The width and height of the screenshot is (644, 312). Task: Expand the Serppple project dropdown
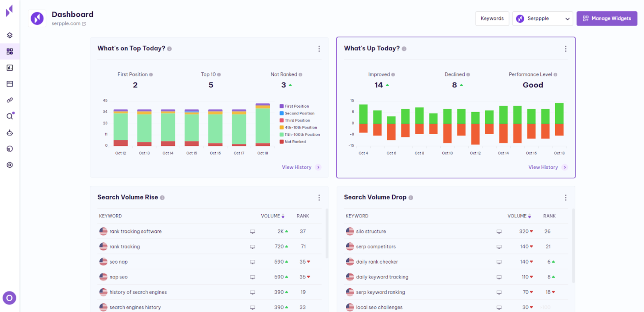[542, 18]
